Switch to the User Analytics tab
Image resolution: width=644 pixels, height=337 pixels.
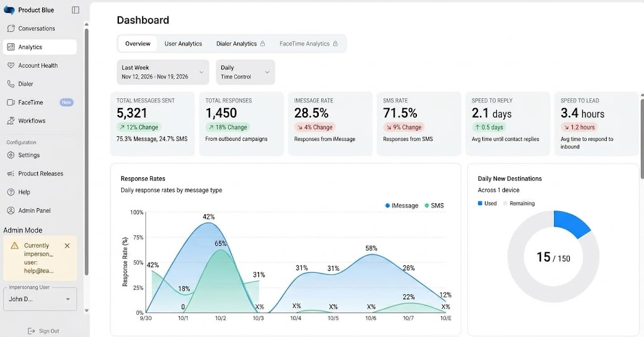point(183,43)
